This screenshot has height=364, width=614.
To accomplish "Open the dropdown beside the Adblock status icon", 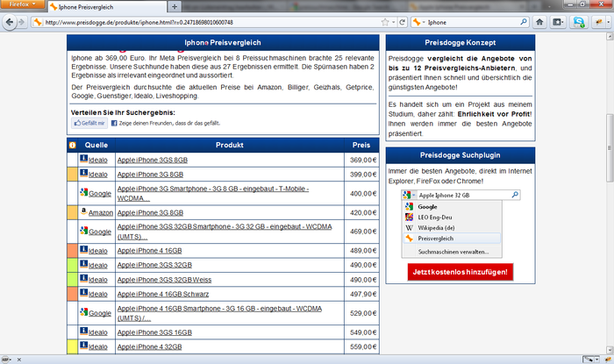I will 11,360.
